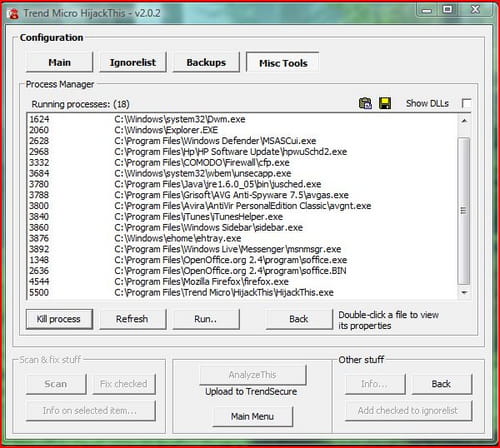Viewport: 500px width, 448px height.
Task: Select AVG Anti-Spyware avgas.exe row
Action: pyautogui.click(x=242, y=195)
